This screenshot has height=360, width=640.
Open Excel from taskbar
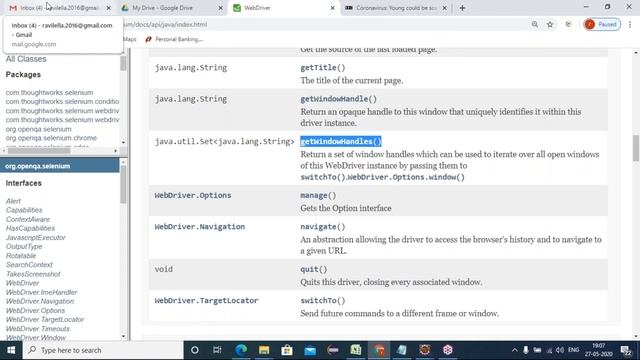[356, 350]
